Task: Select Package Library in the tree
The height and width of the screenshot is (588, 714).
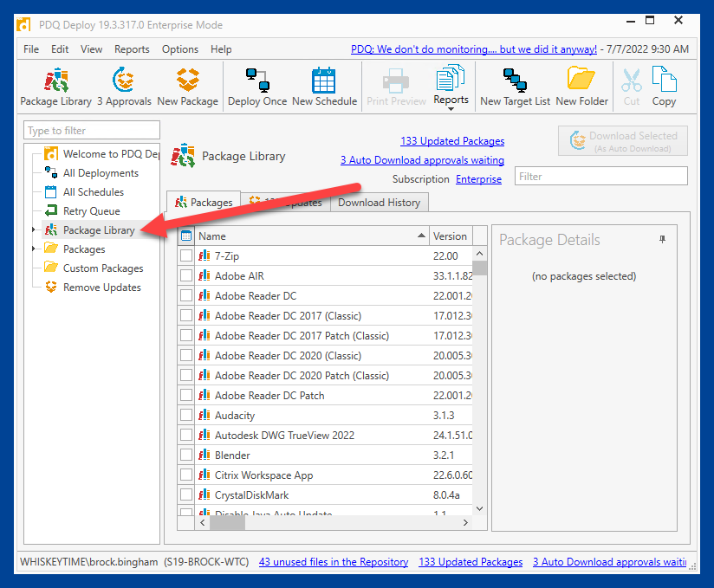Action: (x=90, y=230)
